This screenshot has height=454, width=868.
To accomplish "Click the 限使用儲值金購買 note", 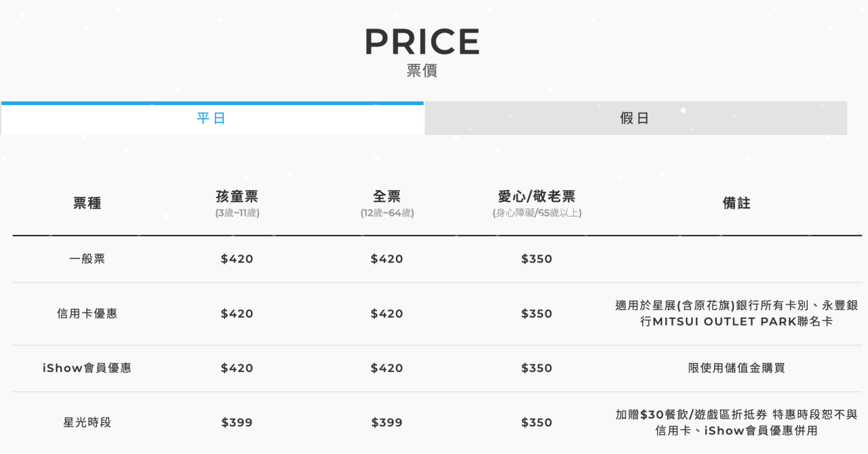I will point(736,368).
